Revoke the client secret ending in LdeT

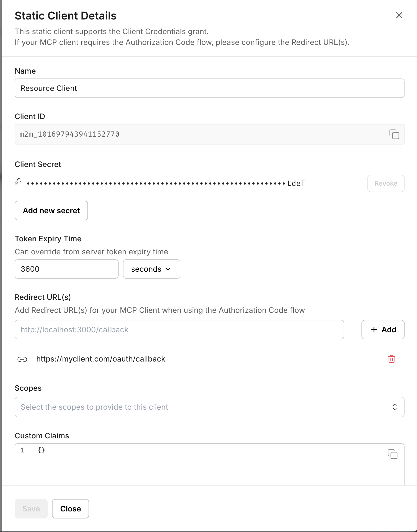coord(386,183)
